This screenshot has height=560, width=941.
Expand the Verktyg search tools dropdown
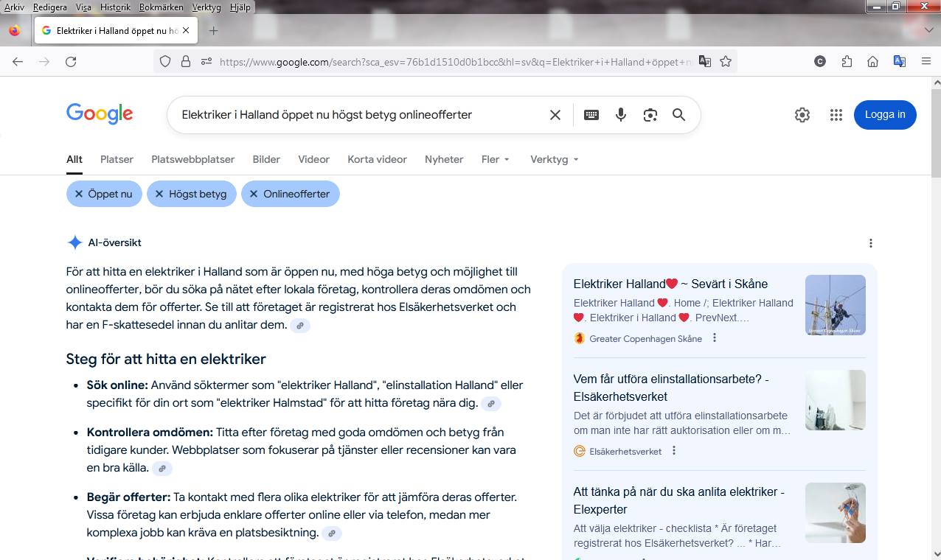554,159
